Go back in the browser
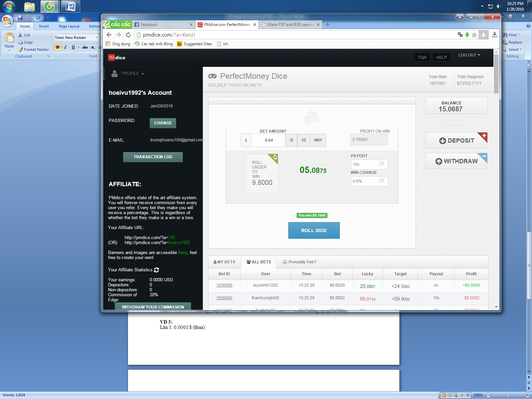 [109, 35]
